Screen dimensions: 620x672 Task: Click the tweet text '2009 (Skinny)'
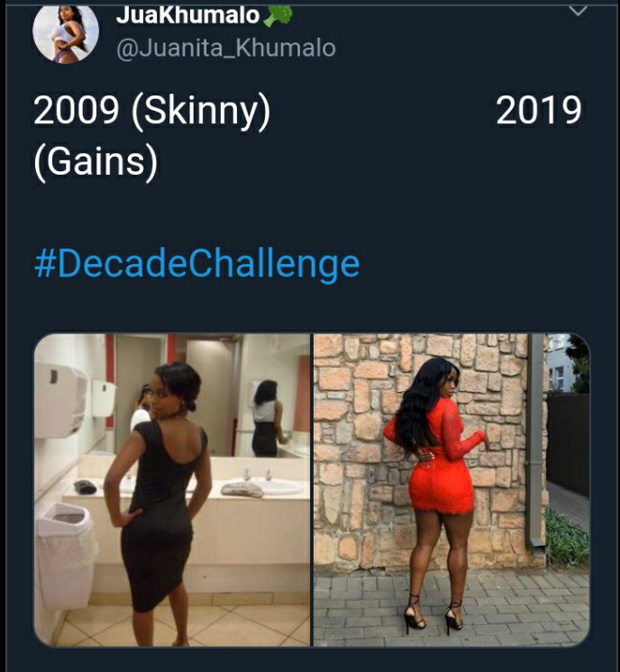coord(152,111)
